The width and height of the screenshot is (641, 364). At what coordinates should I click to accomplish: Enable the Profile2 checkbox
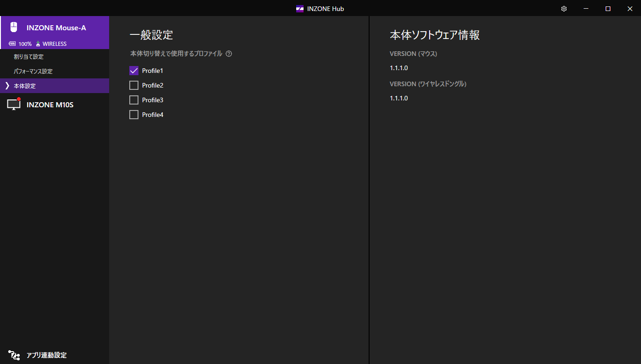click(x=134, y=85)
